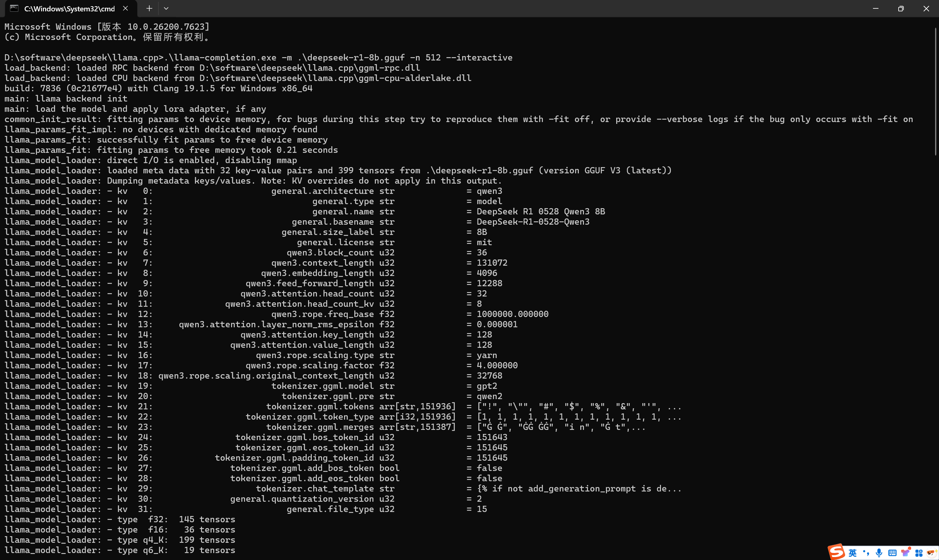Click the terminal vertical scrollbar thumb
Viewport: 939px width, 560px height.
[936, 91]
